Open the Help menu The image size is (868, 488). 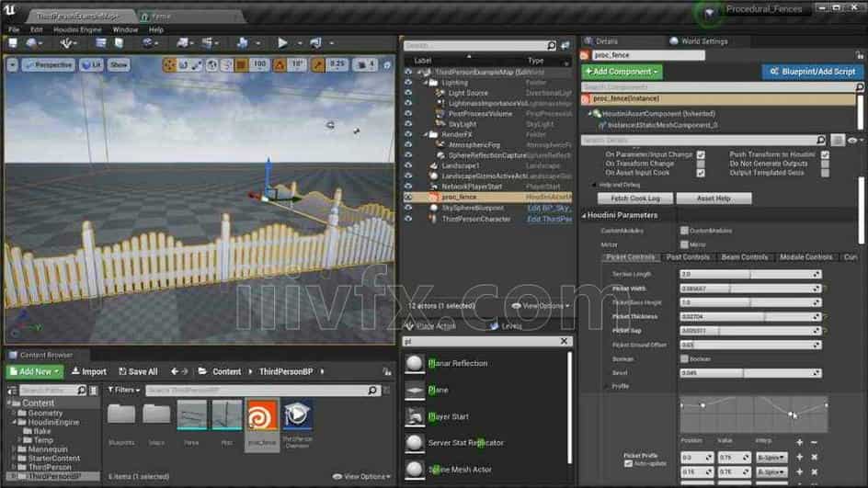click(x=156, y=29)
